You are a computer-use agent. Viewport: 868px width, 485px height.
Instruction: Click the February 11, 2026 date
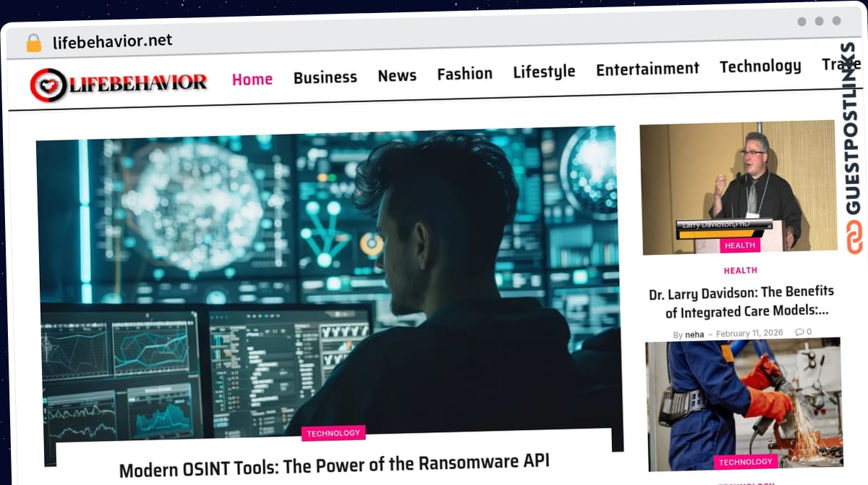[749, 333]
